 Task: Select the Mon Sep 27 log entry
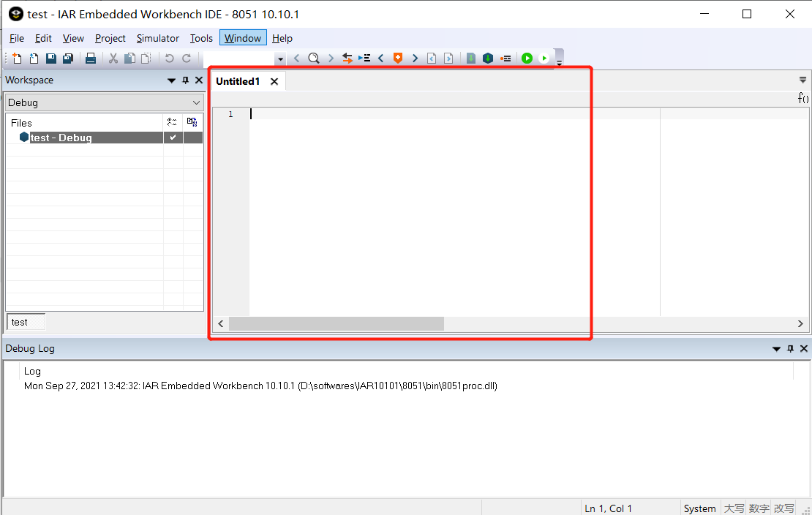tap(260, 386)
